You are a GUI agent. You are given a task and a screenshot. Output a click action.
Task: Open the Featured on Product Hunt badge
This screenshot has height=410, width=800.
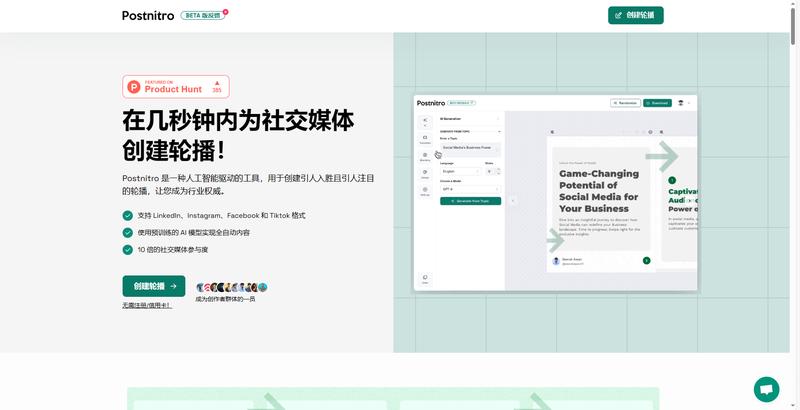point(176,87)
